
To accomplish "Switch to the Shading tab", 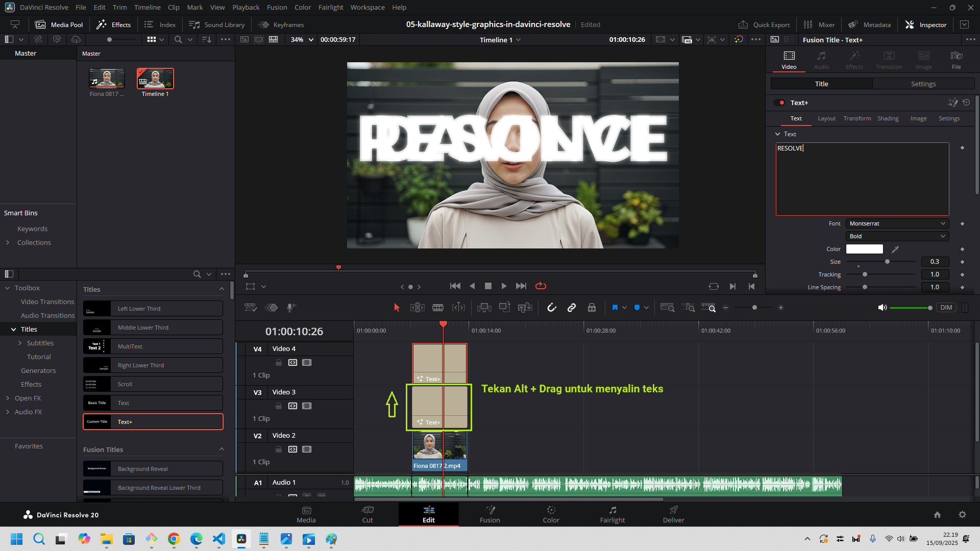I will tap(888, 118).
